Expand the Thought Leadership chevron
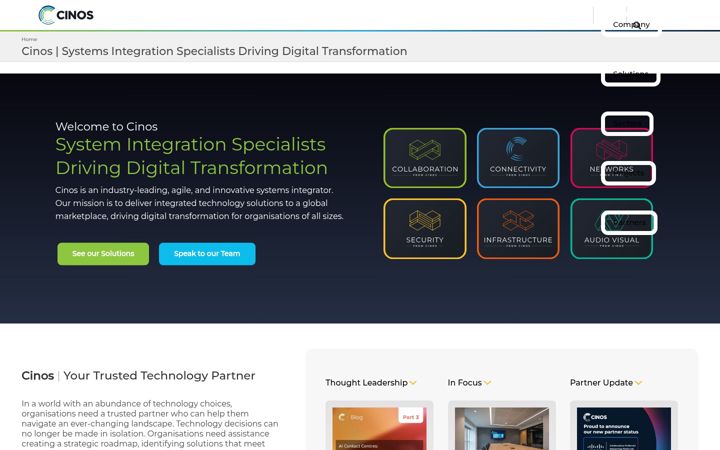 413,382
